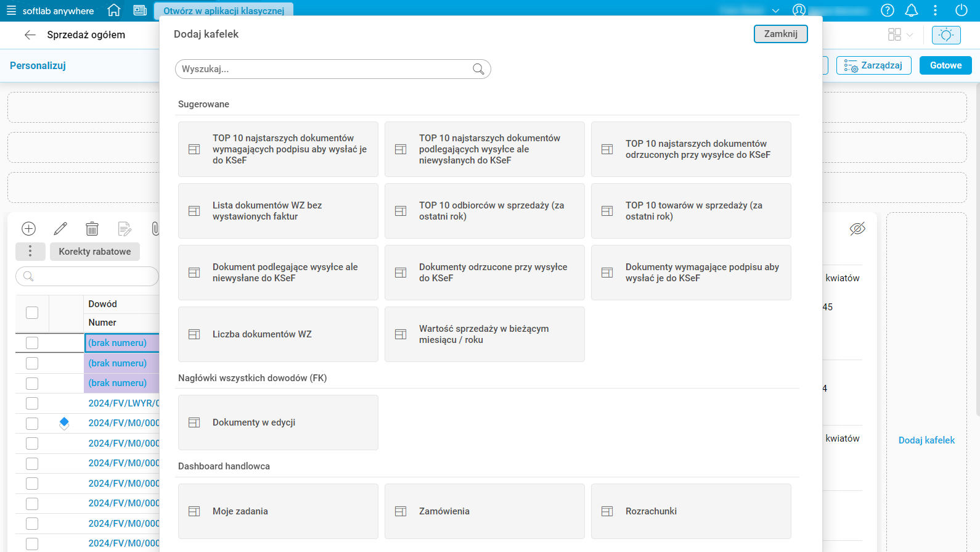Screen dimensions: 980x552
Task: Open the notifications bell
Action: click(912, 10)
